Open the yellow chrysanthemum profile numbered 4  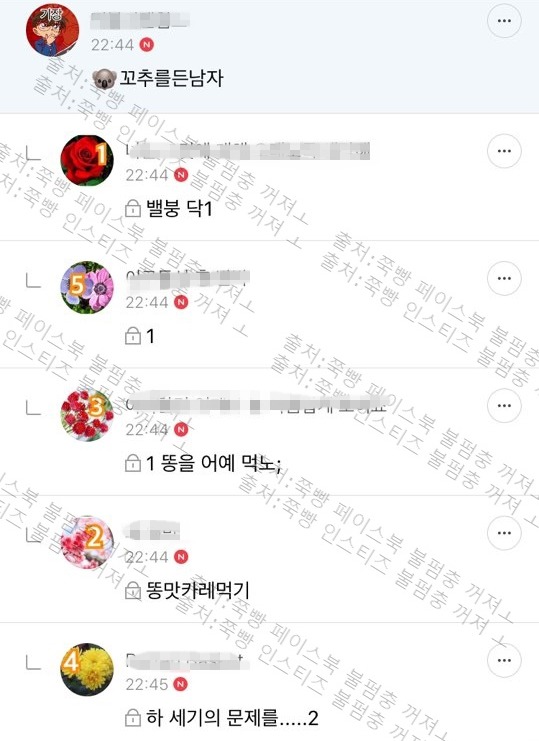(x=87, y=669)
